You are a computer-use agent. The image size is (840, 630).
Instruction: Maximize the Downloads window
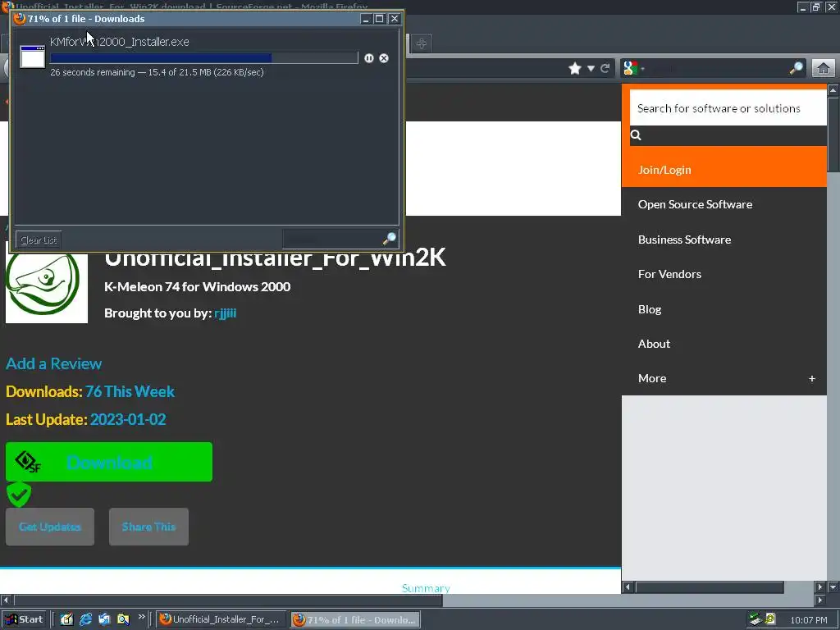click(379, 19)
